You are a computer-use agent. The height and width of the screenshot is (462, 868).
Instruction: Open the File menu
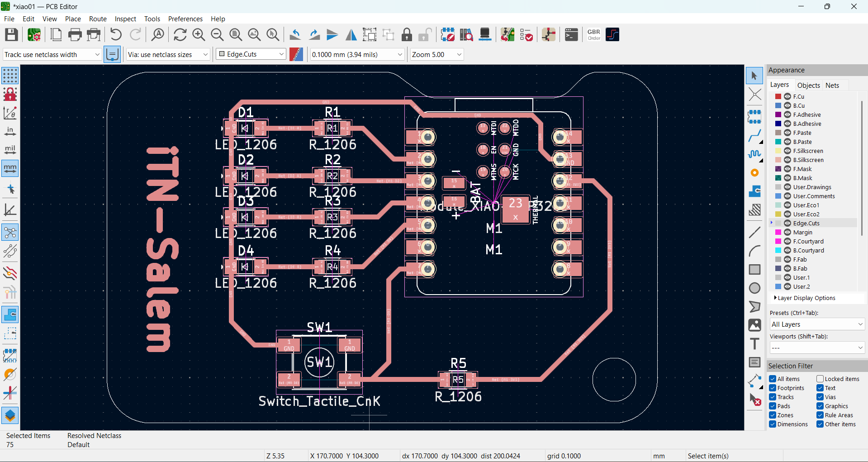9,19
